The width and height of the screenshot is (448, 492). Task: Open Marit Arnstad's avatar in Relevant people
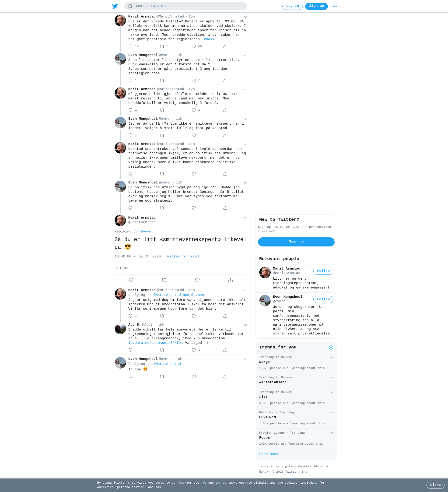pyautogui.click(x=265, y=273)
